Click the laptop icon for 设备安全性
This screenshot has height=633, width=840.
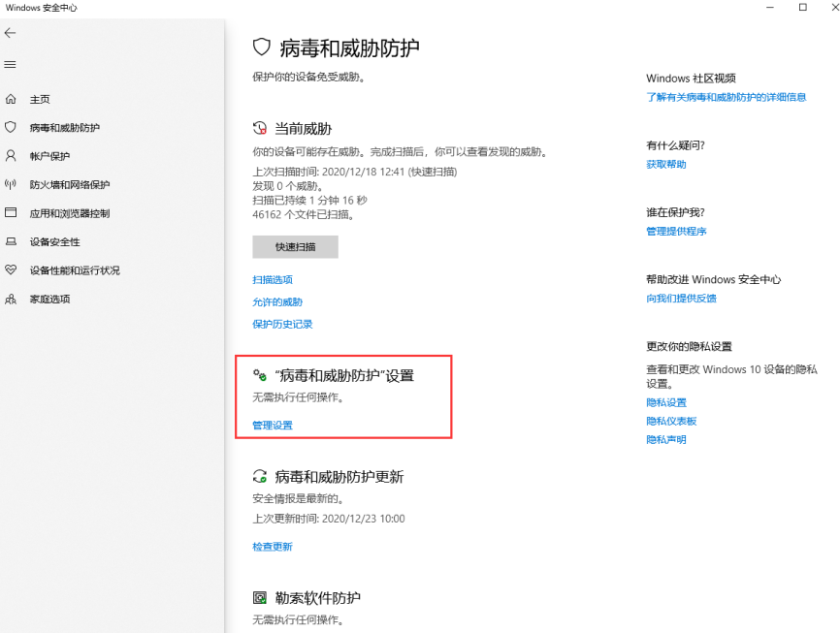click(11, 241)
